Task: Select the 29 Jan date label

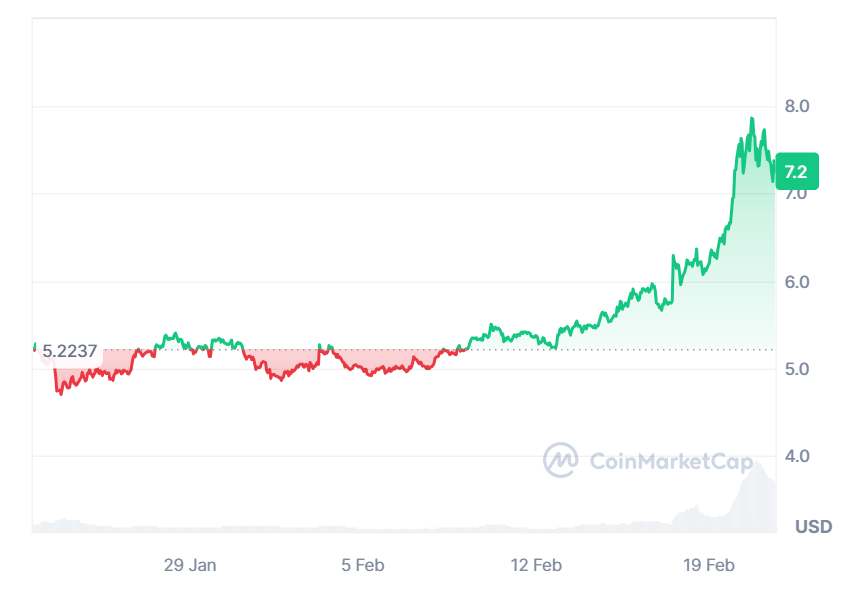Action: 190,565
